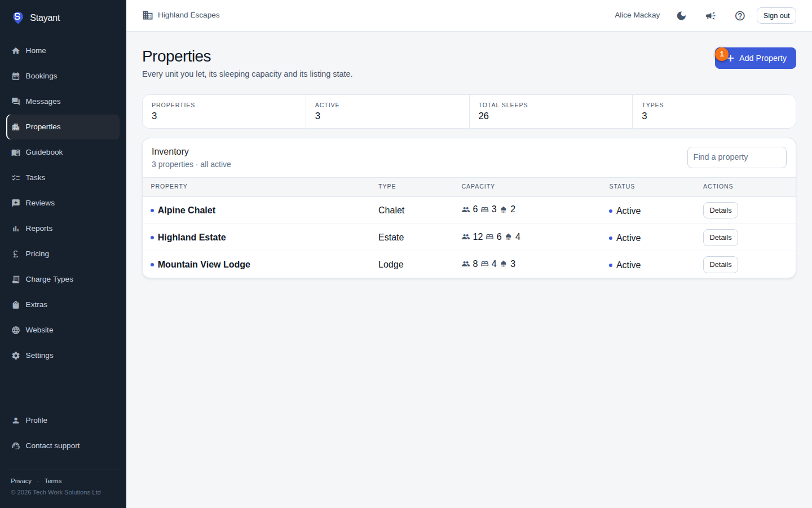The width and height of the screenshot is (812, 508).
Task: Click the Pricing pound icon
Action: 16,254
